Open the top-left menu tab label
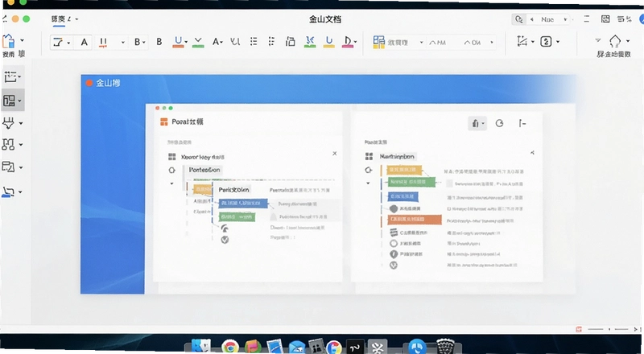Image resolution: width=644 pixels, height=354 pixels. (x=58, y=19)
